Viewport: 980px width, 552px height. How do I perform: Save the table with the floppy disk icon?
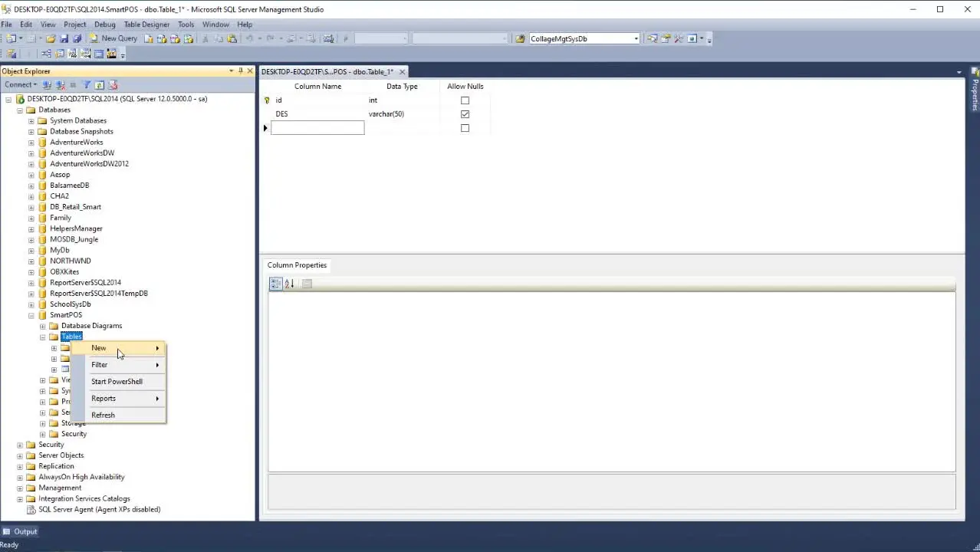[x=64, y=38]
